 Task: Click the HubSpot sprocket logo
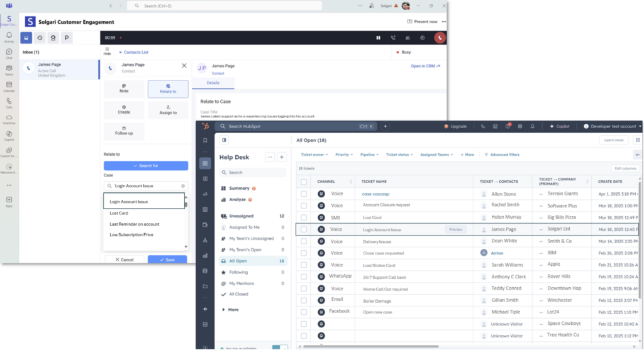(206, 126)
